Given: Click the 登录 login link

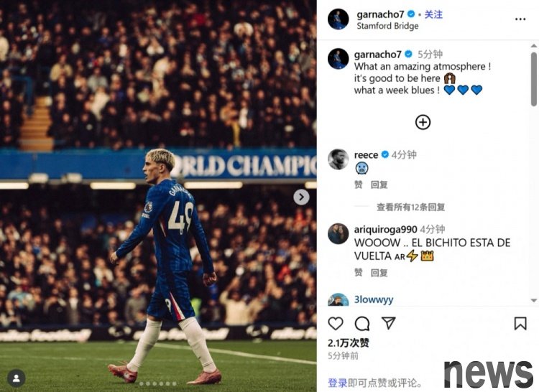Looking at the screenshot, I should point(337,383).
